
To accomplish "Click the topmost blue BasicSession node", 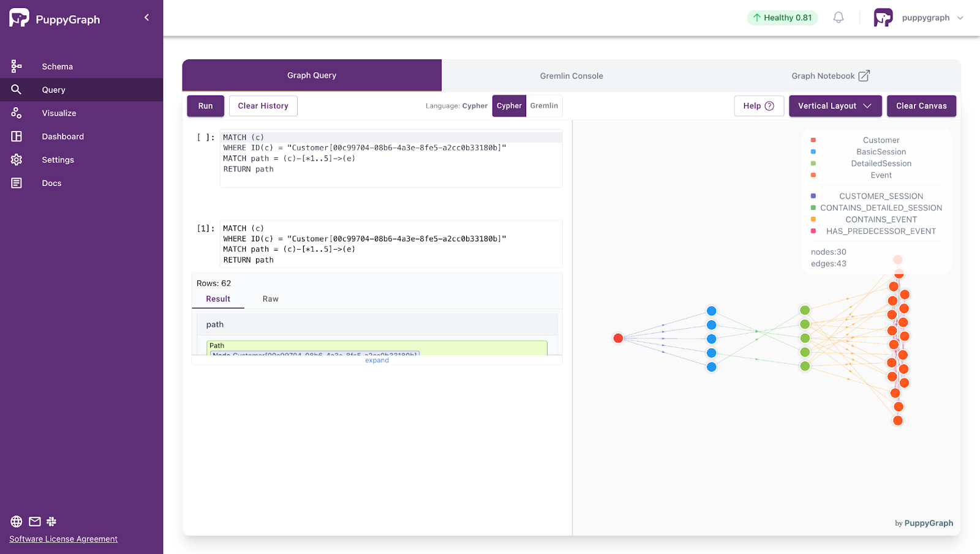I will tap(711, 311).
